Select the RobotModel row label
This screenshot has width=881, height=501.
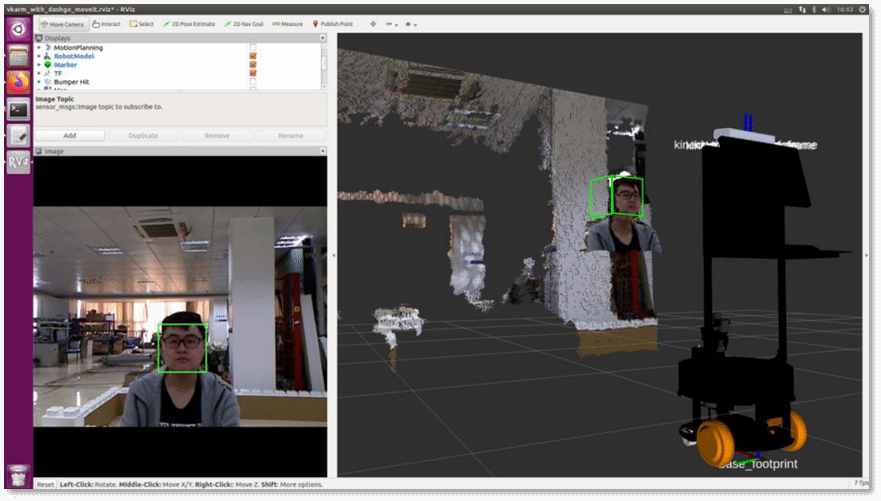pyautogui.click(x=74, y=56)
